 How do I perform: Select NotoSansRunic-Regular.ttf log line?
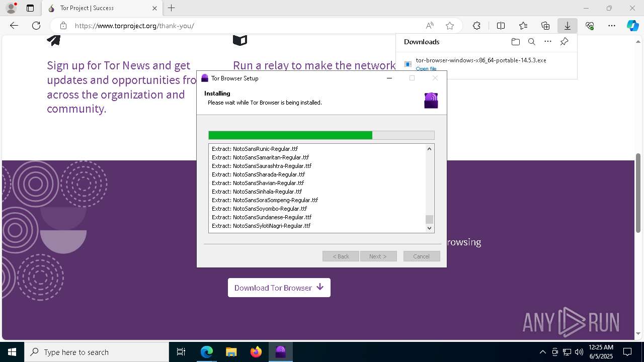pyautogui.click(x=255, y=149)
